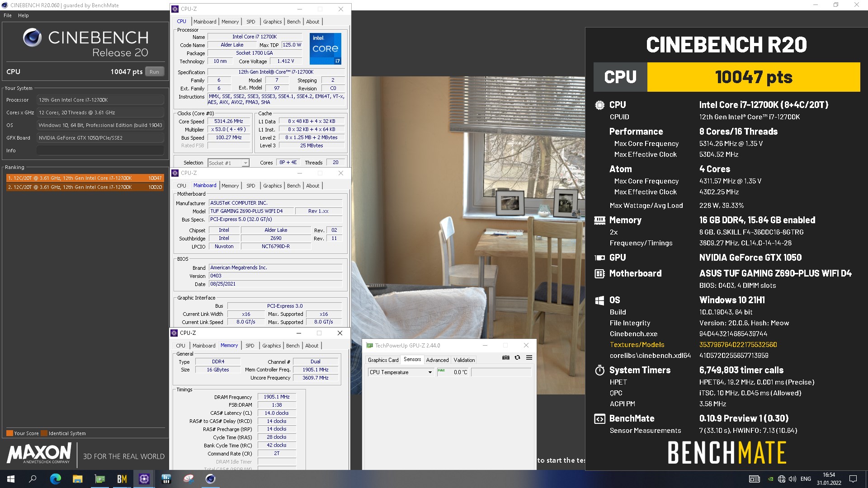Screen dimensions: 868x488
Task: Select second ranking entry scoring 10020
Action: tap(85, 187)
